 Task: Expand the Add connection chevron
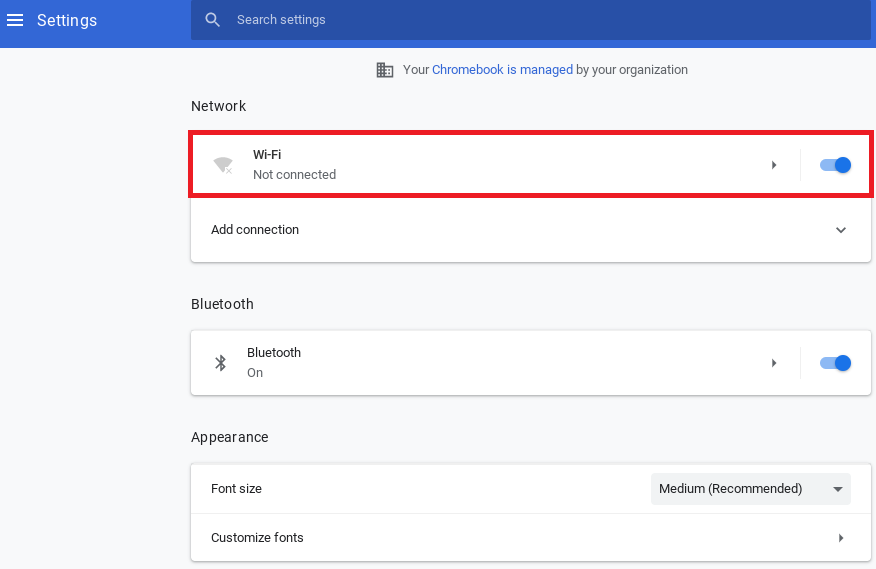pyautogui.click(x=841, y=230)
